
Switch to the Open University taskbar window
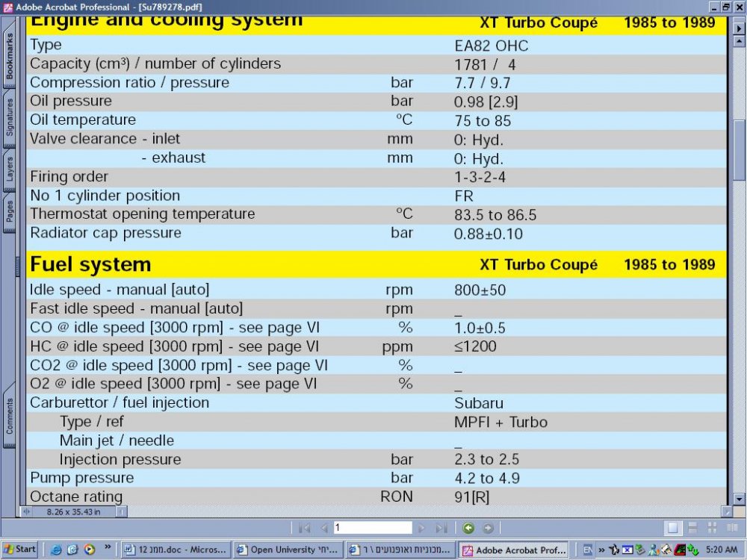coord(288,550)
